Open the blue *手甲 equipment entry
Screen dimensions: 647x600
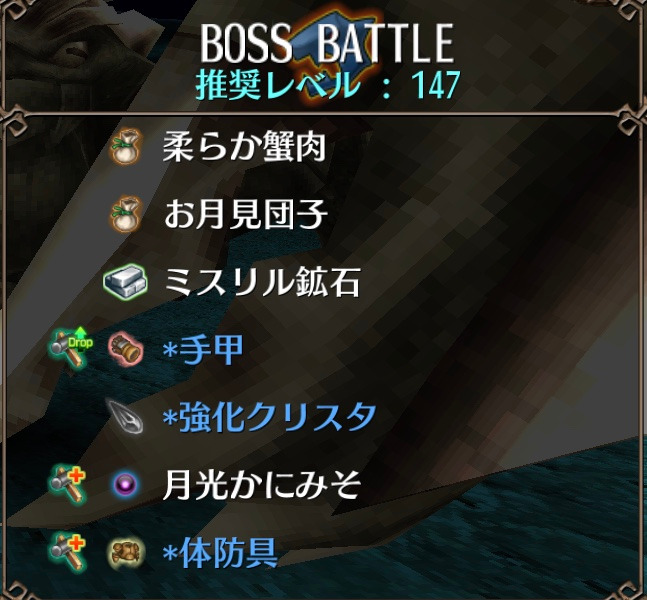coord(203,349)
